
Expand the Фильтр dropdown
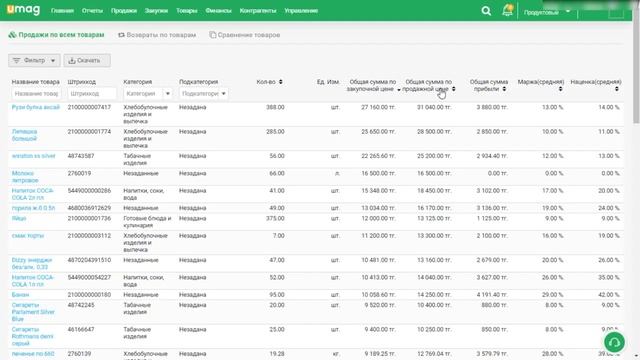pos(34,60)
